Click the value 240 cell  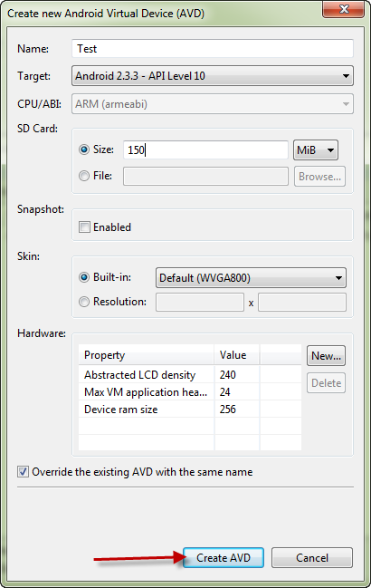click(x=236, y=374)
